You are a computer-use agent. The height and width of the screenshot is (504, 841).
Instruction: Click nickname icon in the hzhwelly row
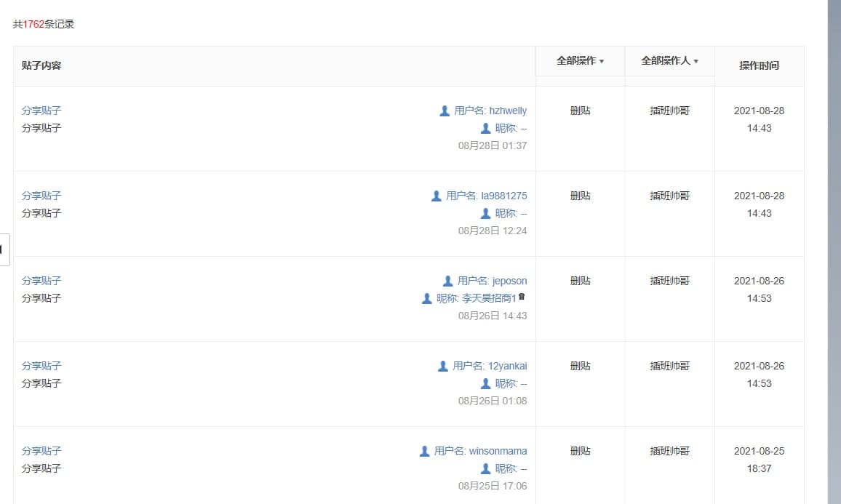(486, 128)
